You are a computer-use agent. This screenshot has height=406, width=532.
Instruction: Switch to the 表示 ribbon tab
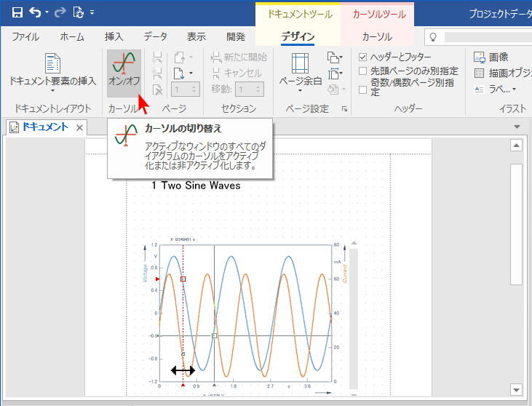[196, 36]
